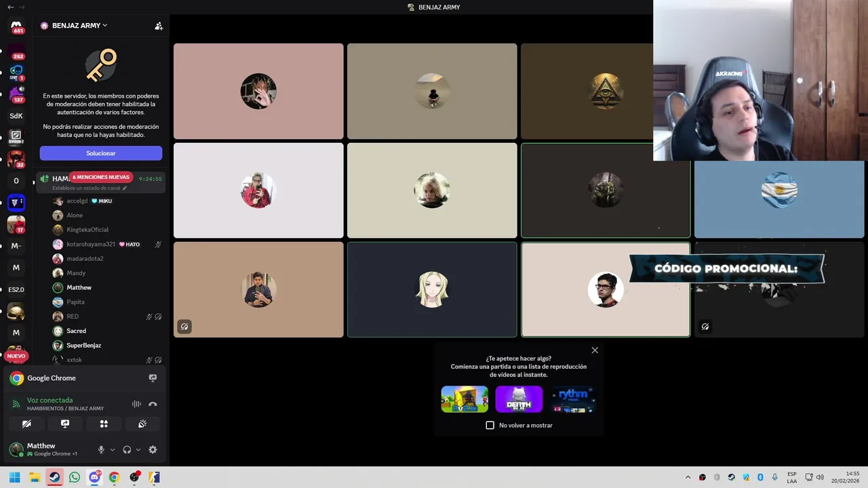
Task: Open the M- server icon
Action: click(x=16, y=246)
